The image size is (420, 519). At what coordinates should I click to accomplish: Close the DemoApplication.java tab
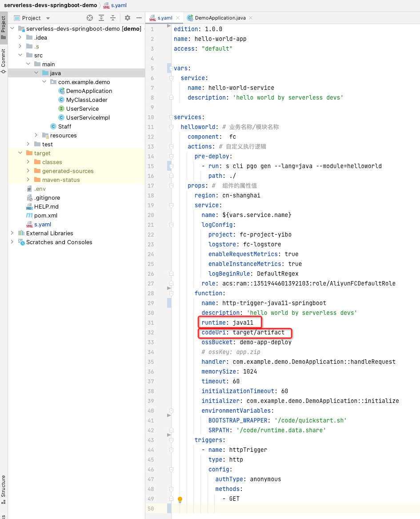[x=251, y=18]
